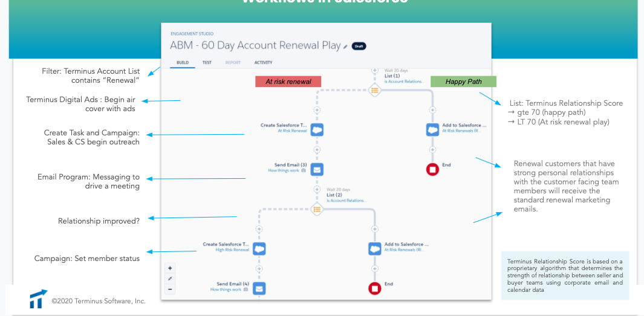Add step above the lower End node
Screen dimensions: 644x316
[374, 269]
